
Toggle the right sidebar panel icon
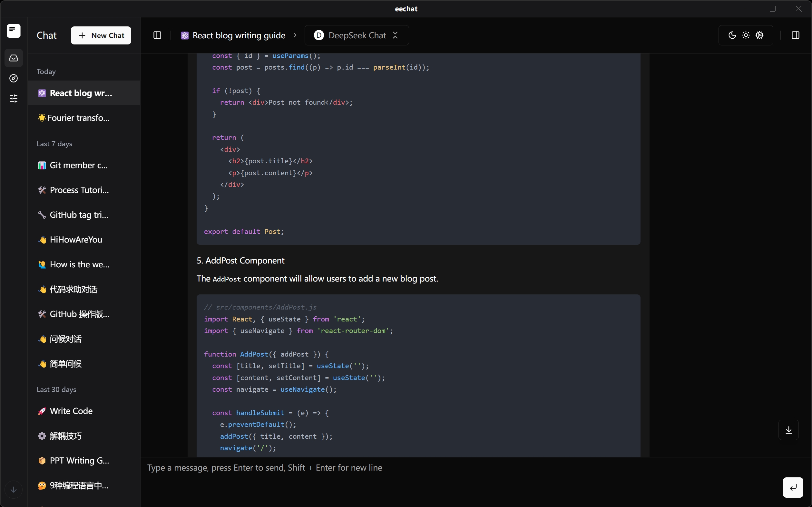coord(795,35)
